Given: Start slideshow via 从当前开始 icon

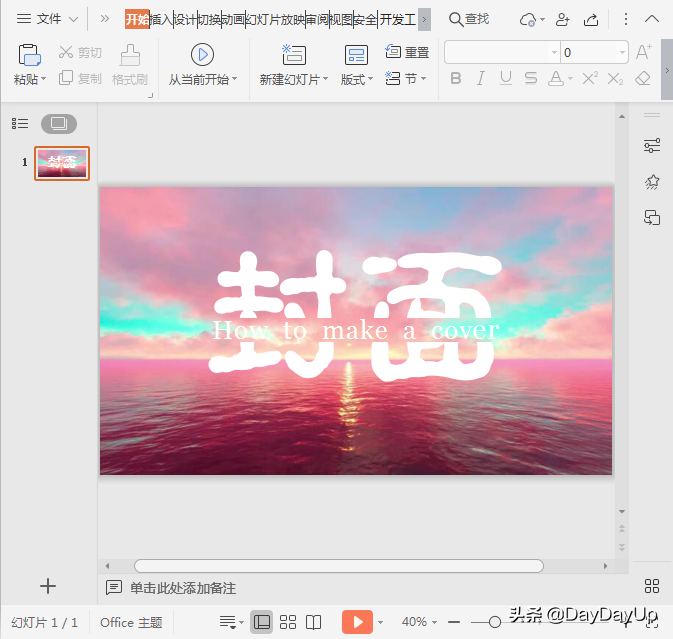Looking at the screenshot, I should point(202,55).
